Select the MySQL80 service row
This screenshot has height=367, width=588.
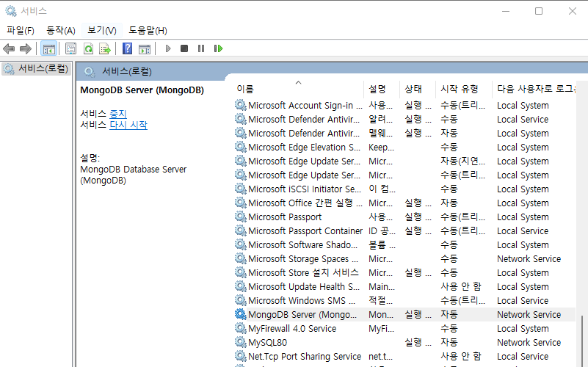[x=404, y=342]
